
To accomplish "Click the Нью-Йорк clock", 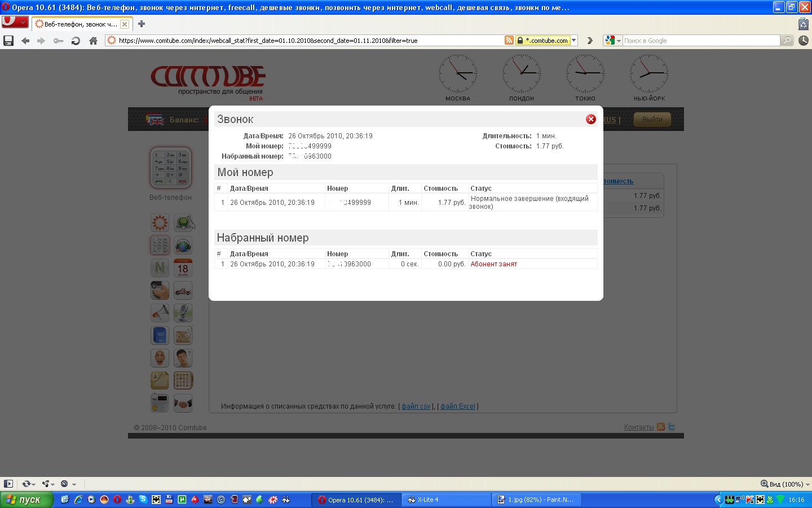I will tap(649, 74).
